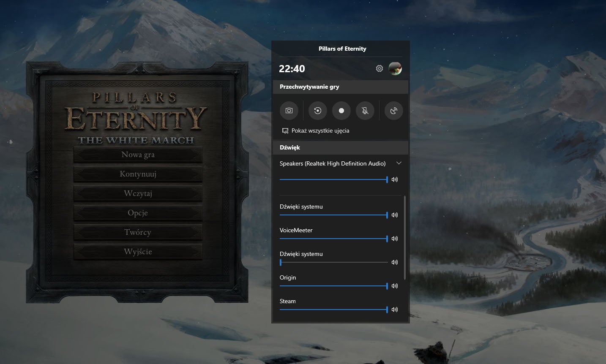Mute Dźwięki systemu with full-volume slider
The height and width of the screenshot is (364, 606).
pyautogui.click(x=395, y=215)
